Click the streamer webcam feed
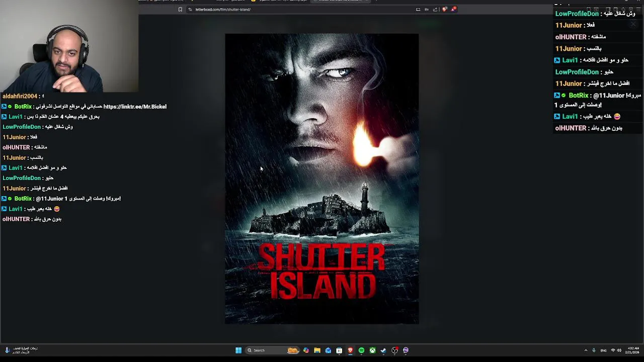 (69, 46)
